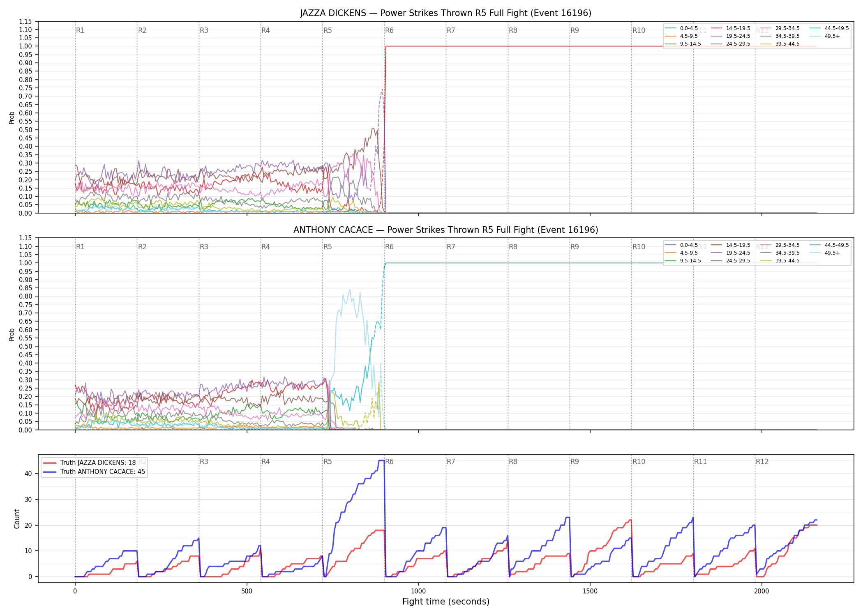The image size is (863, 616).
Task: Click '4.5-9.5' in the Cacace chart legend
Action: coord(689,253)
